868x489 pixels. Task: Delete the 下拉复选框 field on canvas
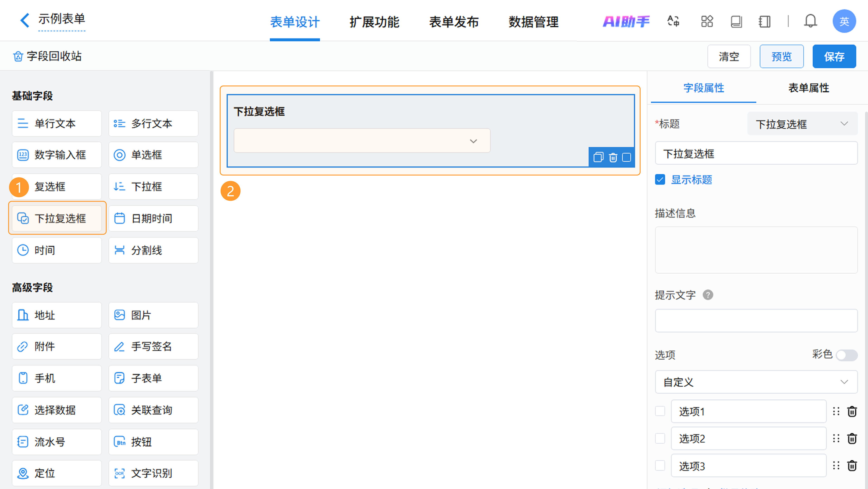point(613,157)
